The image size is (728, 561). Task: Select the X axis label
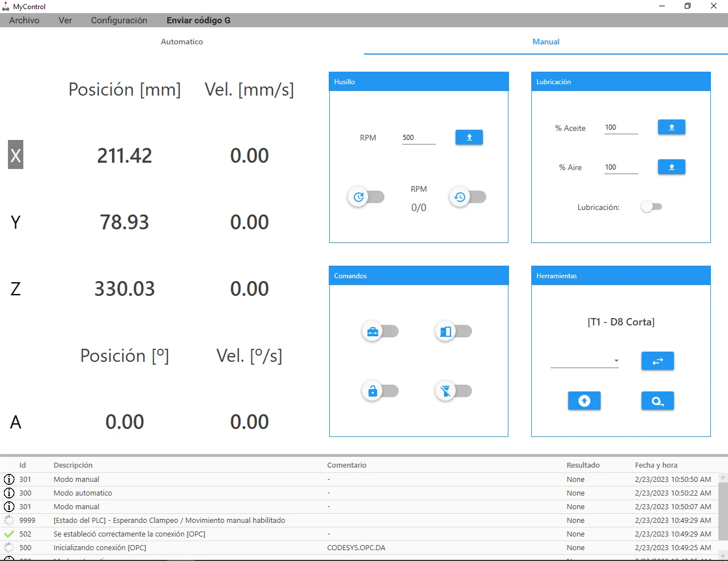[x=15, y=155]
